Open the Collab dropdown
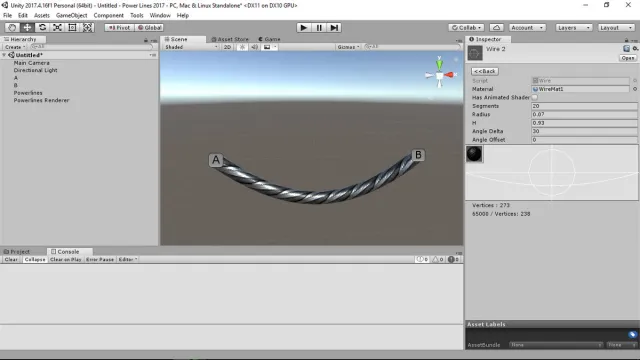The width and height of the screenshot is (640, 360). pyautogui.click(x=466, y=28)
